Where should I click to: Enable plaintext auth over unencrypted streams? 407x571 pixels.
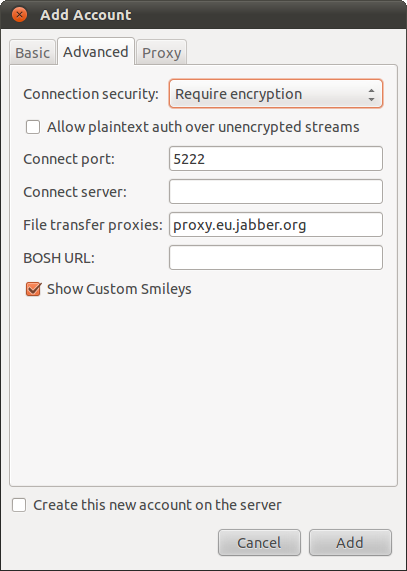[x=33, y=127]
